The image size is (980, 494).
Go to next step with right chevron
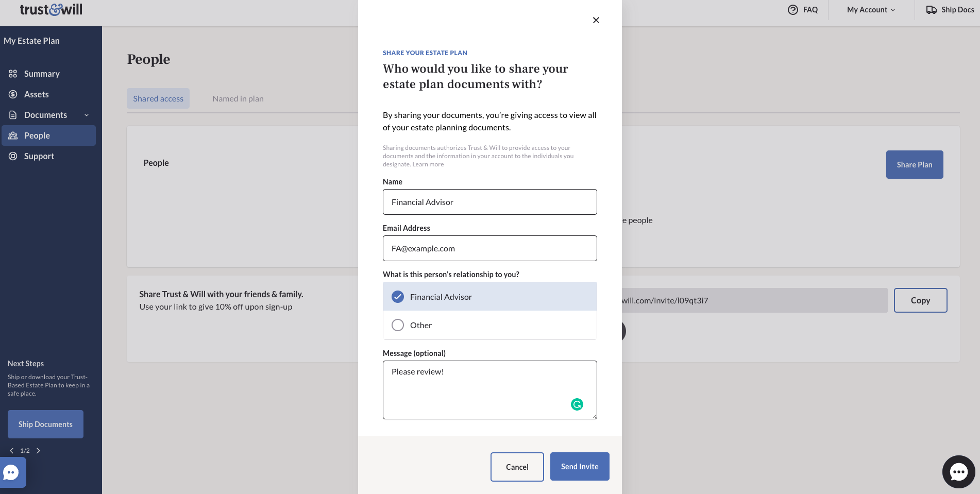(x=38, y=451)
